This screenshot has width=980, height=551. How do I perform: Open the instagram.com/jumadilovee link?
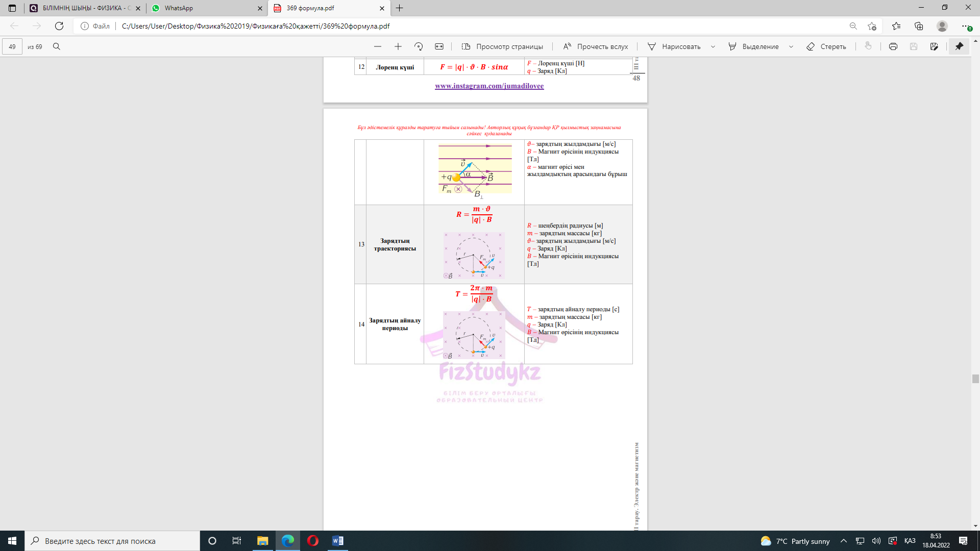pyautogui.click(x=489, y=86)
